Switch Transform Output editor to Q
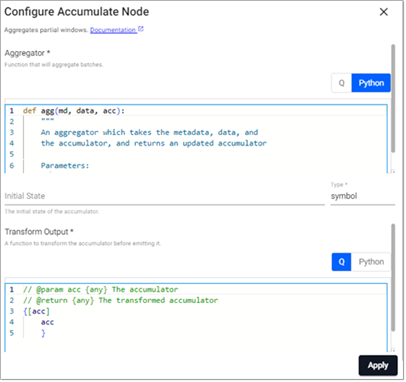 coord(341,262)
